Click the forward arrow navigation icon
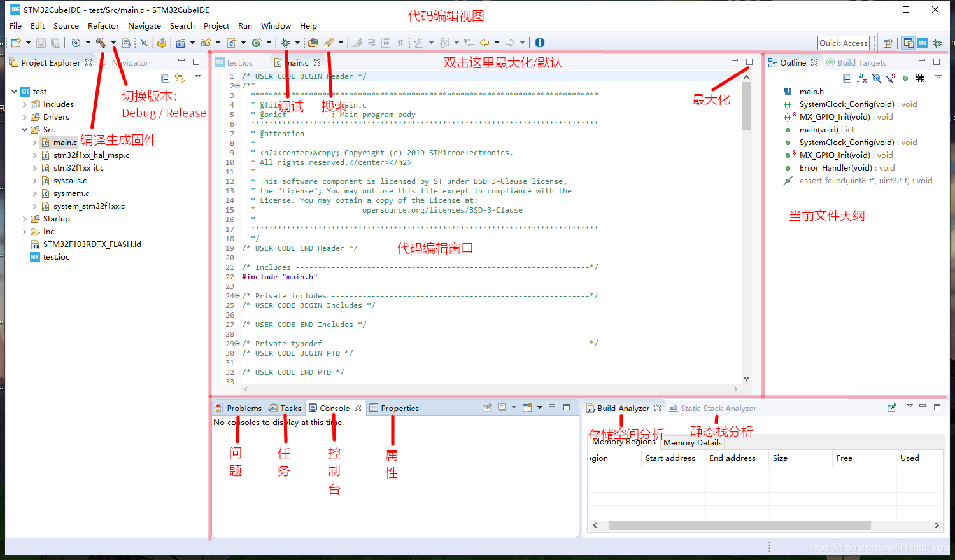Image resolution: width=955 pixels, height=560 pixels. (x=510, y=43)
